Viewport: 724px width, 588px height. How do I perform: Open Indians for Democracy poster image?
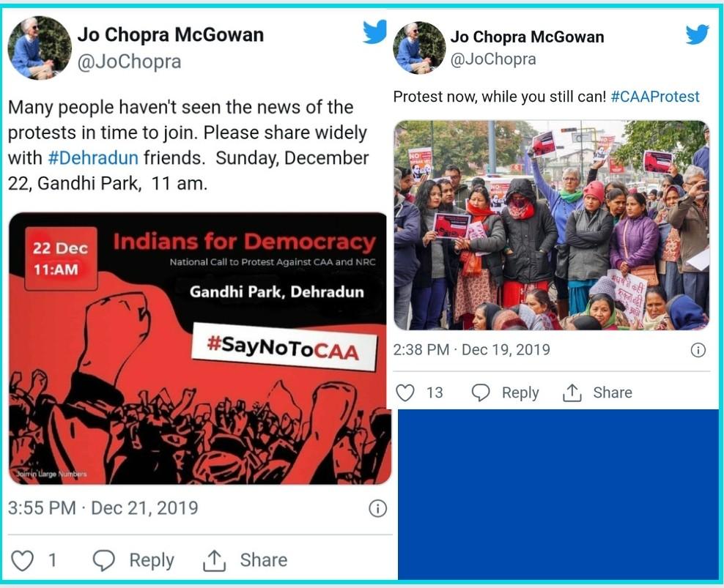[199, 349]
